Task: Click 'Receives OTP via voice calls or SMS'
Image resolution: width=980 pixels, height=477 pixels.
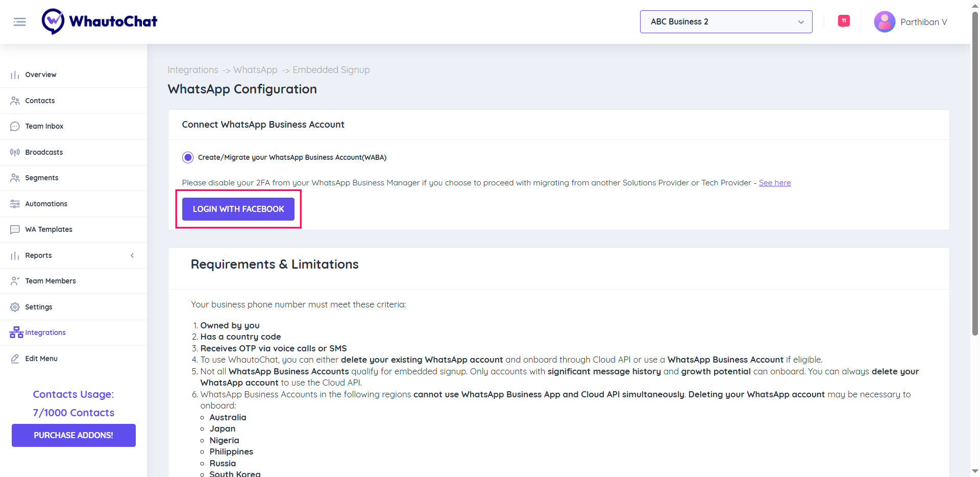Action: pyautogui.click(x=274, y=348)
